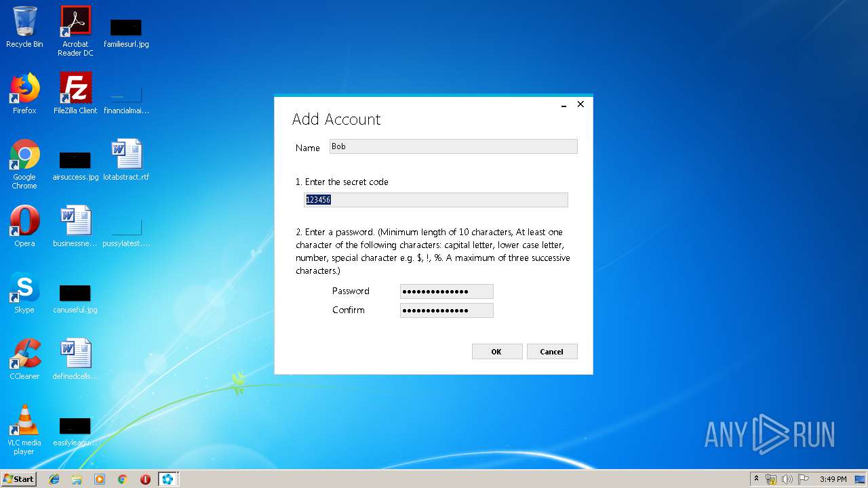Click the Add Account dialog title

pos(336,119)
